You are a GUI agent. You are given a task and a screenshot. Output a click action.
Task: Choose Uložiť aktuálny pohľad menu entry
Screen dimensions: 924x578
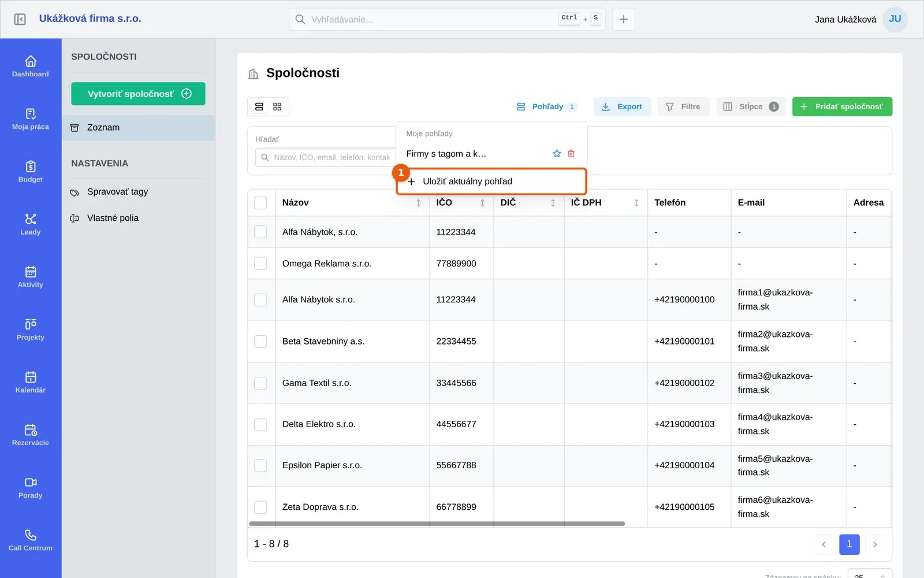tap(491, 181)
